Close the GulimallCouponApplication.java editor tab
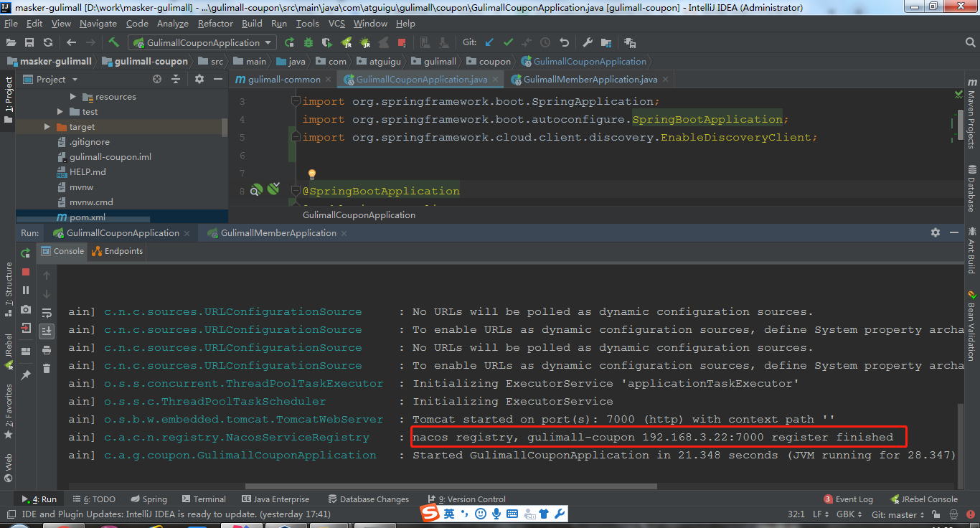The image size is (980, 528). pyautogui.click(x=495, y=80)
